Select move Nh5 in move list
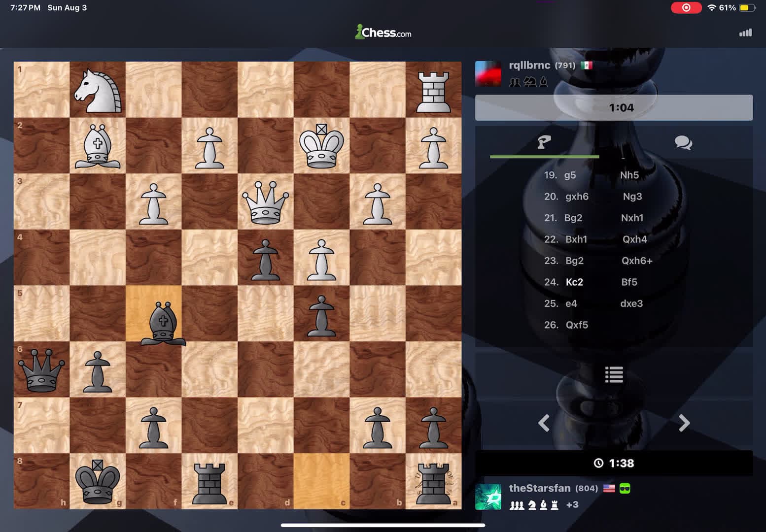This screenshot has height=532, width=766. pyautogui.click(x=629, y=175)
